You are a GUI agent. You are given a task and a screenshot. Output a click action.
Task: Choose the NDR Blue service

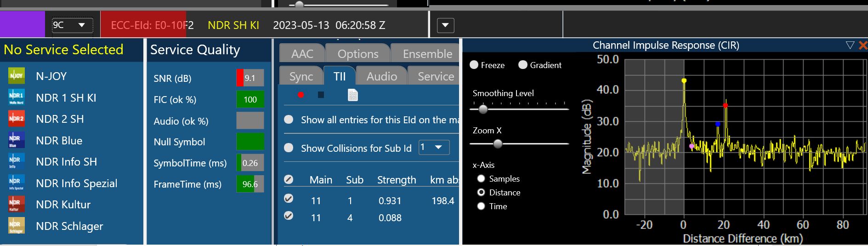click(x=59, y=140)
